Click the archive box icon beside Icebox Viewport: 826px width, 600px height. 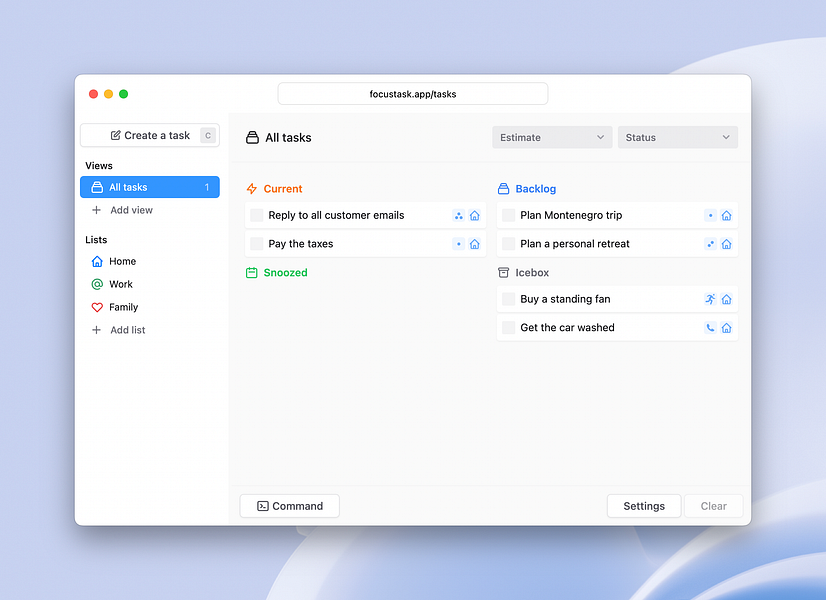coord(504,272)
